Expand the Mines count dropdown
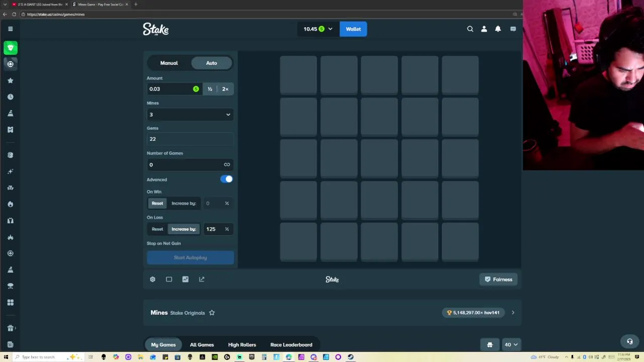 click(190, 115)
